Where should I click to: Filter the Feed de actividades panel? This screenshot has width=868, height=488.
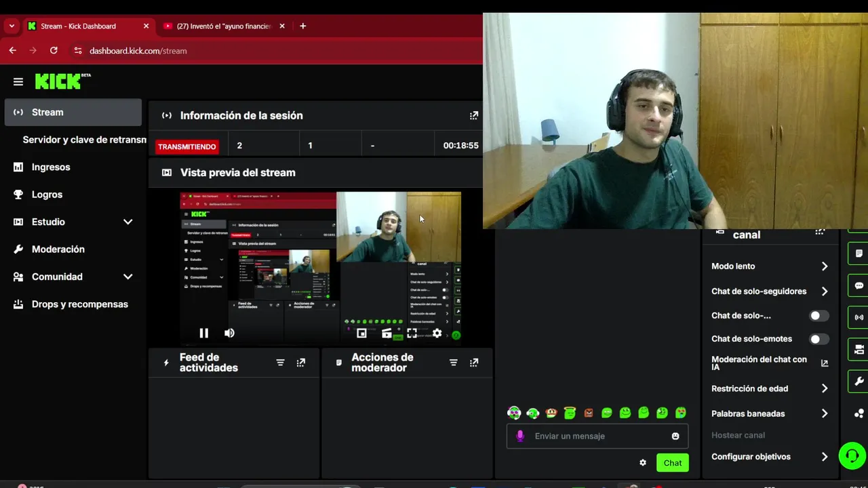pos(280,363)
